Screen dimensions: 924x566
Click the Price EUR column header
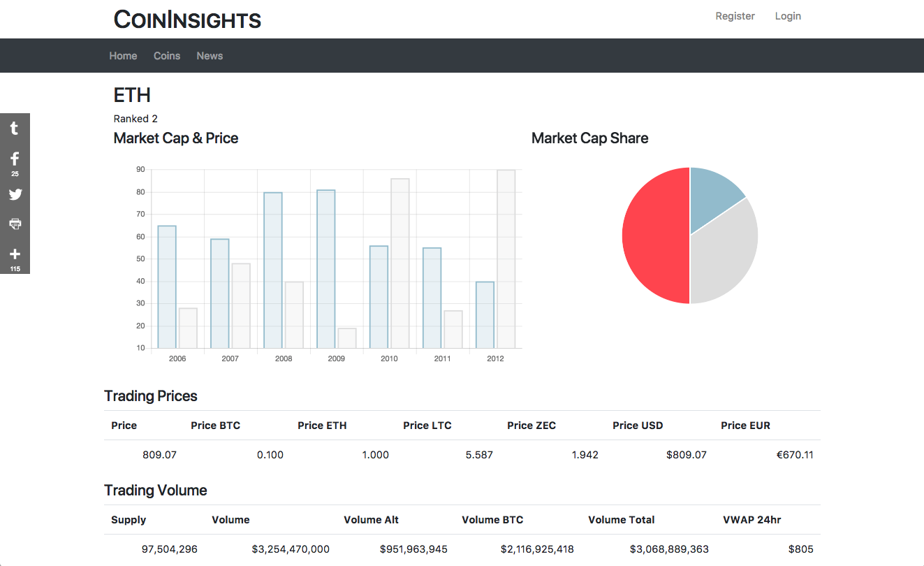tap(745, 426)
